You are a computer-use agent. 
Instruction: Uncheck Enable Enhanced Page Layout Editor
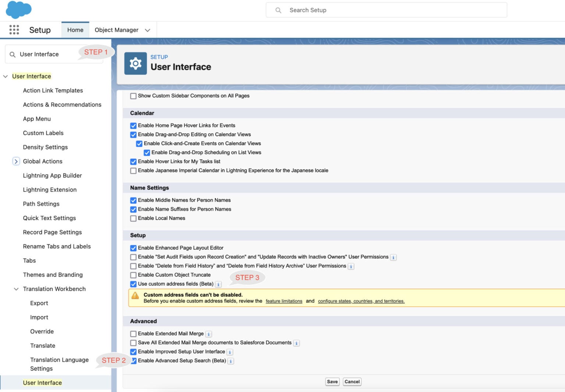[x=133, y=248]
